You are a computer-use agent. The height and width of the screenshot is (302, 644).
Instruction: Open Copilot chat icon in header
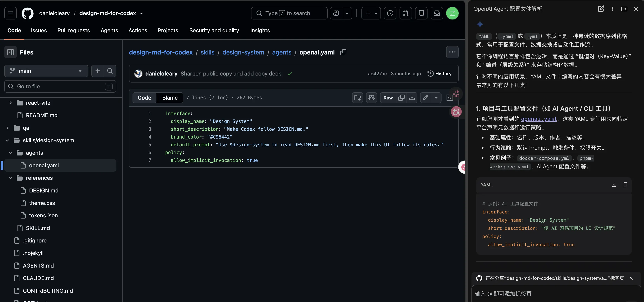[x=336, y=13]
